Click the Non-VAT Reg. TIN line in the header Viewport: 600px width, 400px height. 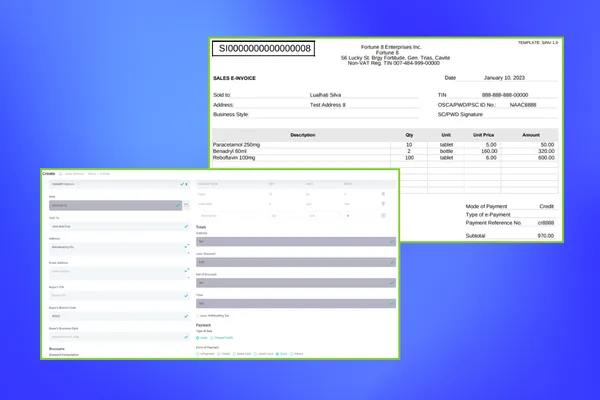(x=393, y=63)
